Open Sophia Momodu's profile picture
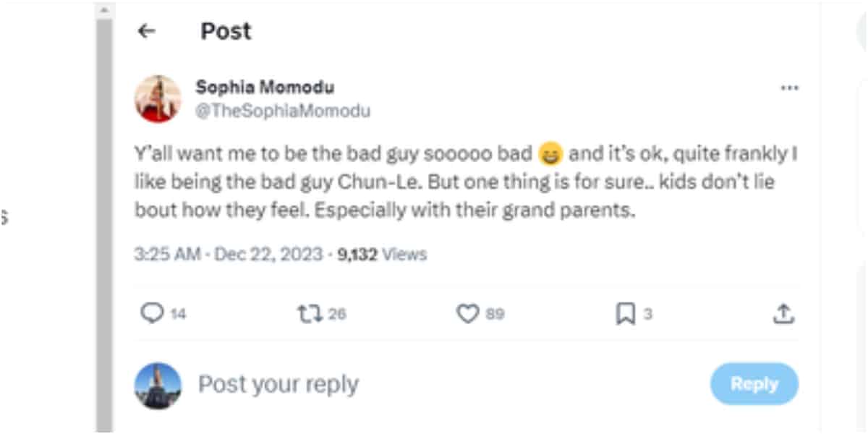Viewport: 868px width, 434px height. point(158,98)
